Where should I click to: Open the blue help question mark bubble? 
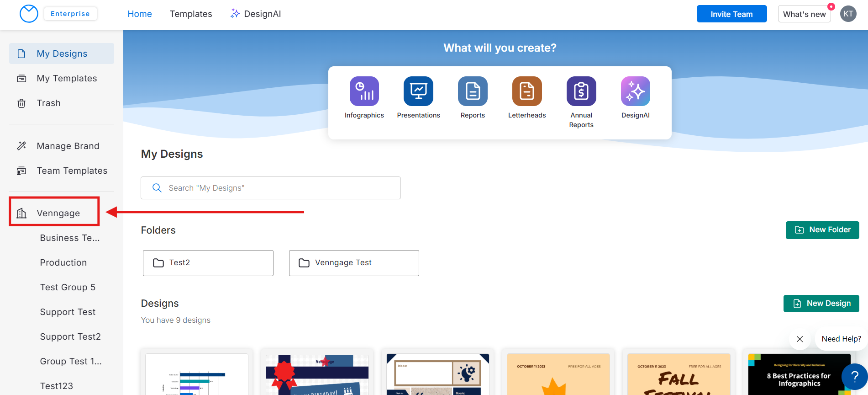point(854,377)
